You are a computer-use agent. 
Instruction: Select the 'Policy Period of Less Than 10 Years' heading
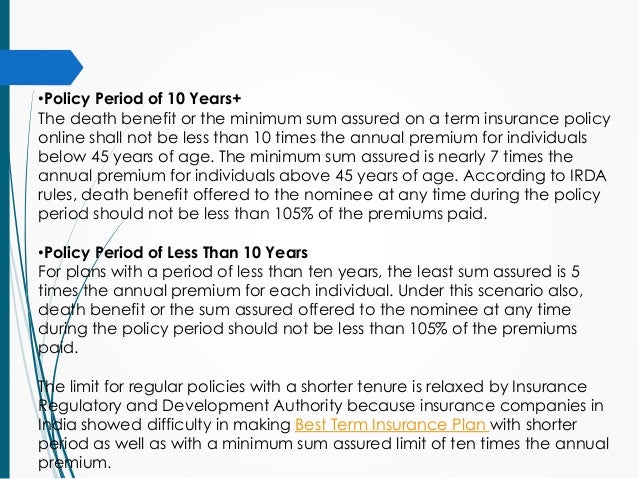pos(176,253)
